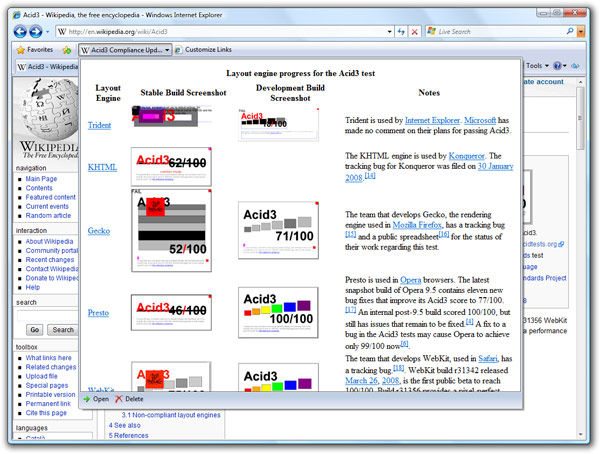
Task: Click the Add to Favorites Bar icon
Action: pyautogui.click(x=67, y=50)
